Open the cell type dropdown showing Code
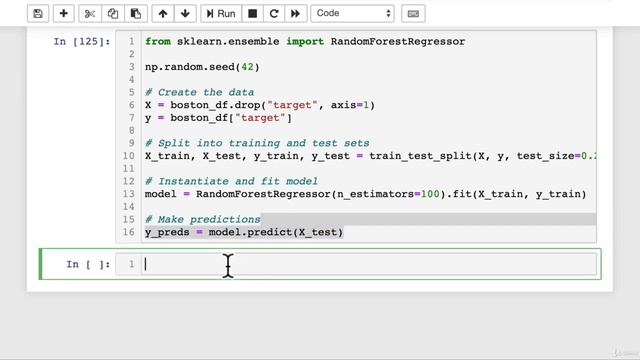Viewport: 640px width, 360px height. pos(353,13)
